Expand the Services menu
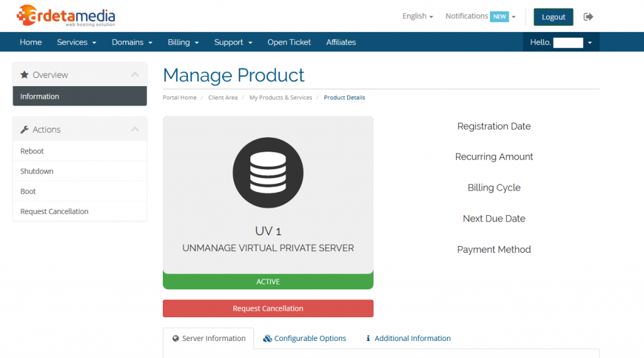This screenshot has width=644, height=358. 76,42
